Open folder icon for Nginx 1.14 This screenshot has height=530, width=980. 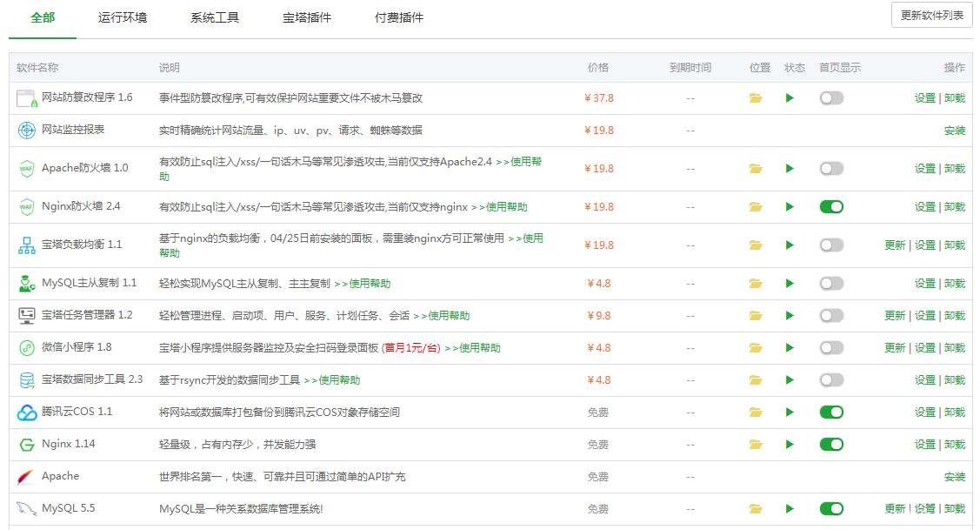point(756,445)
